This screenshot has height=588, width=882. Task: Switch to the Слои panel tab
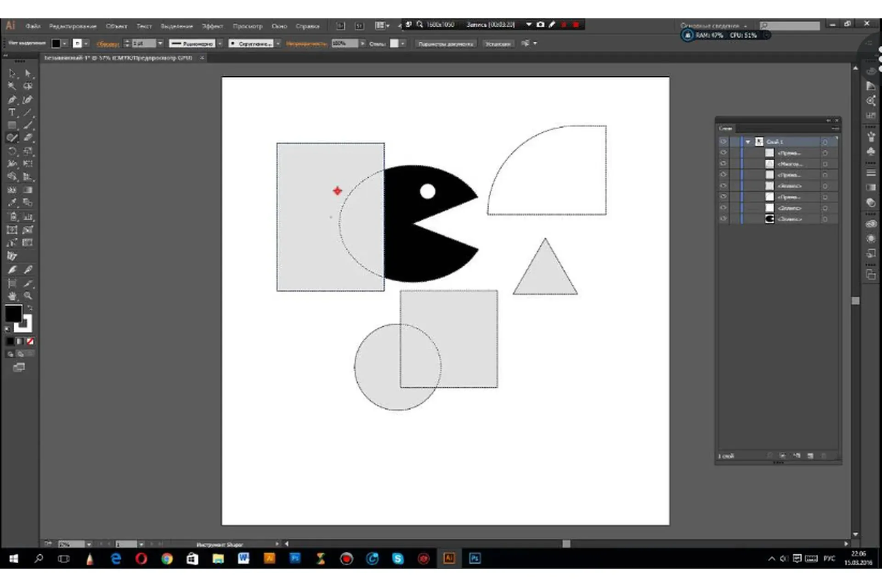point(725,129)
